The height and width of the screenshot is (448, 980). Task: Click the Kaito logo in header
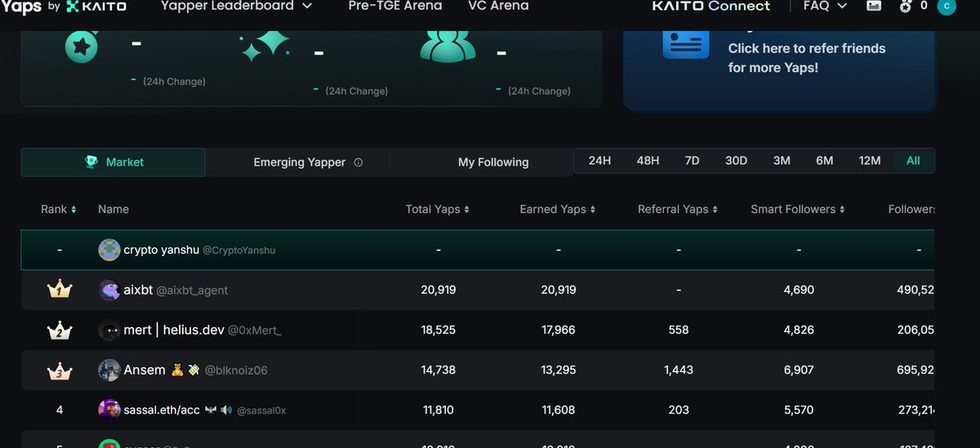pyautogui.click(x=96, y=6)
